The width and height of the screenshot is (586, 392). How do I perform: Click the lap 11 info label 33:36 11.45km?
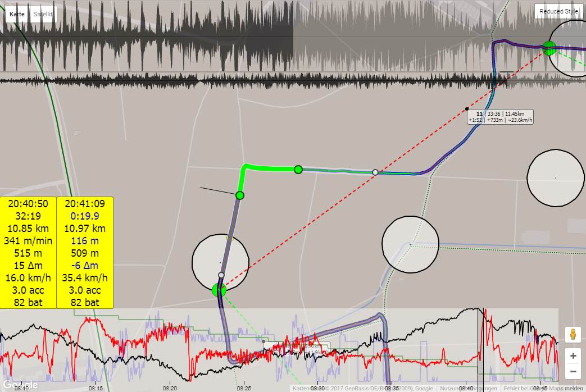point(500,117)
